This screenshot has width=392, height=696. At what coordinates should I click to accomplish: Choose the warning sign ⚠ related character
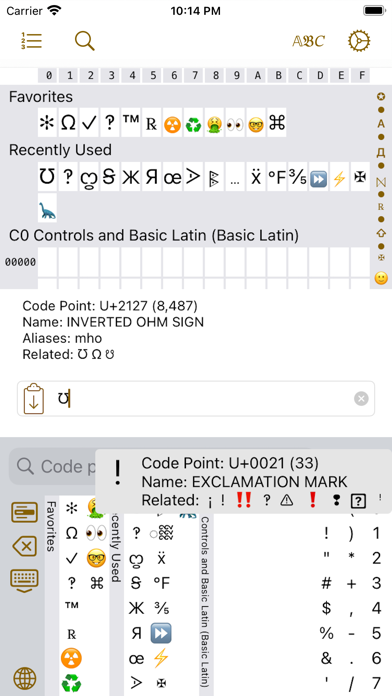pyautogui.click(x=287, y=500)
